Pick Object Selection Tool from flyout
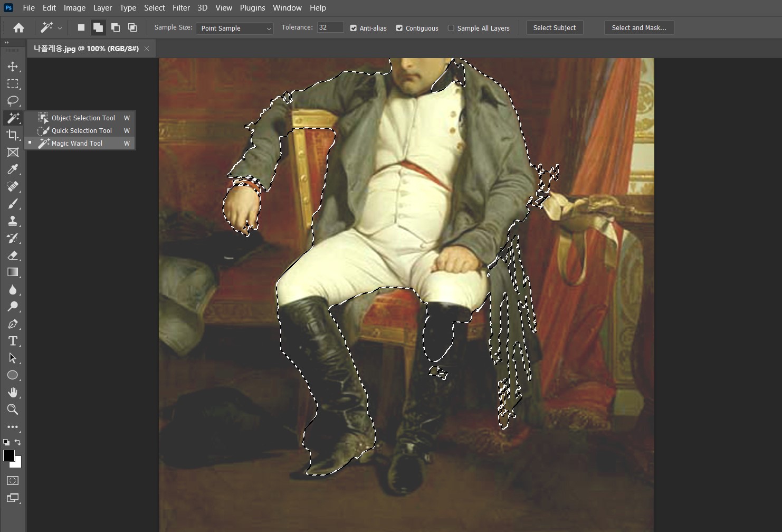Image resolution: width=782 pixels, height=532 pixels. click(80, 118)
